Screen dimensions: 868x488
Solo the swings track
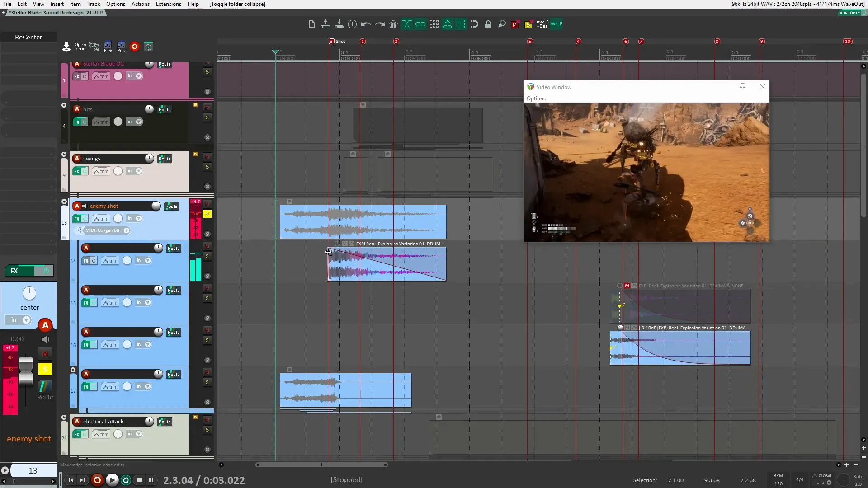208,166
